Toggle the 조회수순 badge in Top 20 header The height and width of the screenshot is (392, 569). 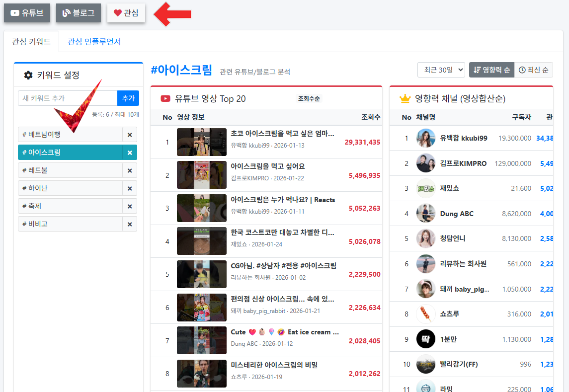tap(309, 99)
